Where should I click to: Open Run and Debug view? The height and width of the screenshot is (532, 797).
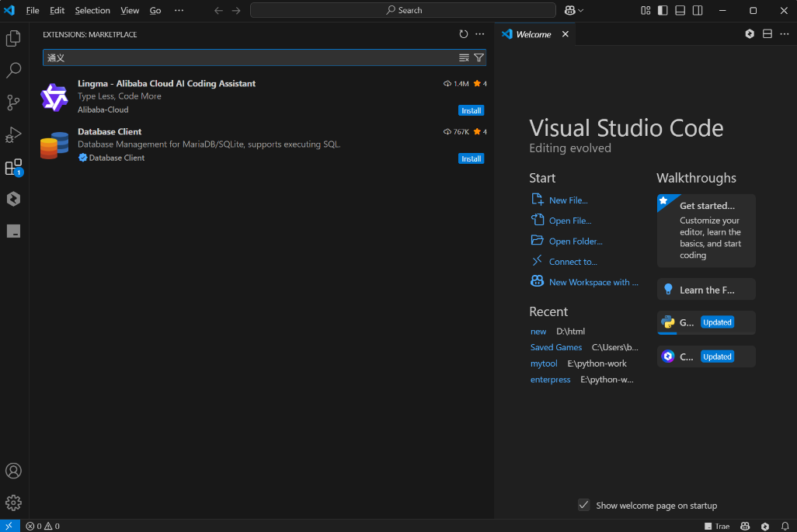13,135
